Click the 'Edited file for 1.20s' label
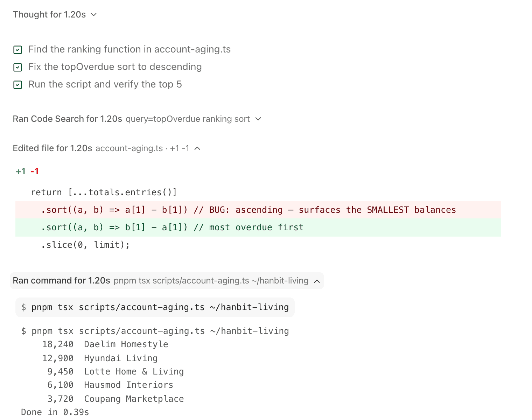This screenshot has width=532, height=420. (52, 148)
